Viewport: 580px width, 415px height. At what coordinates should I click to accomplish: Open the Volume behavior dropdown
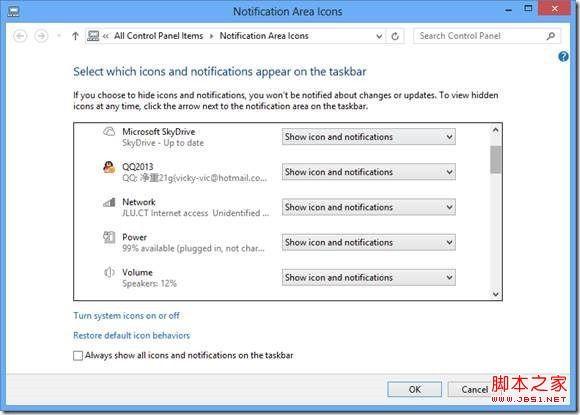(x=368, y=277)
